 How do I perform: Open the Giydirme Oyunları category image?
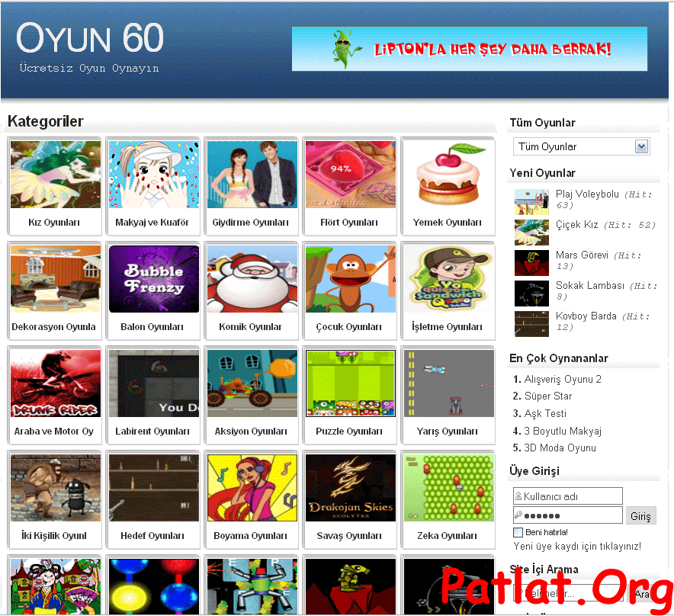coord(252,175)
